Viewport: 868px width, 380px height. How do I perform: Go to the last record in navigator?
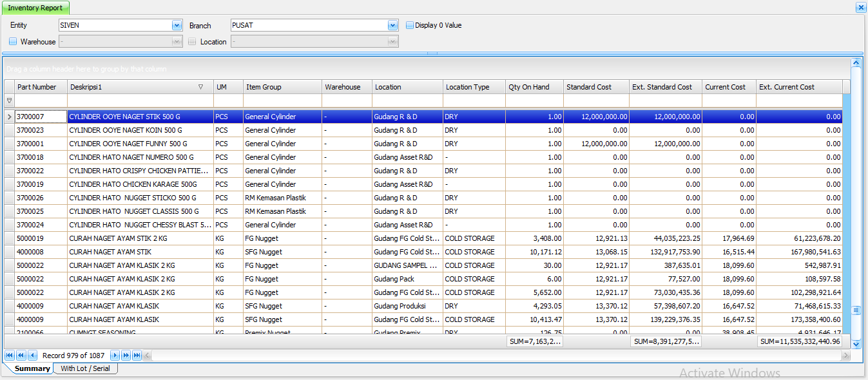pos(137,355)
